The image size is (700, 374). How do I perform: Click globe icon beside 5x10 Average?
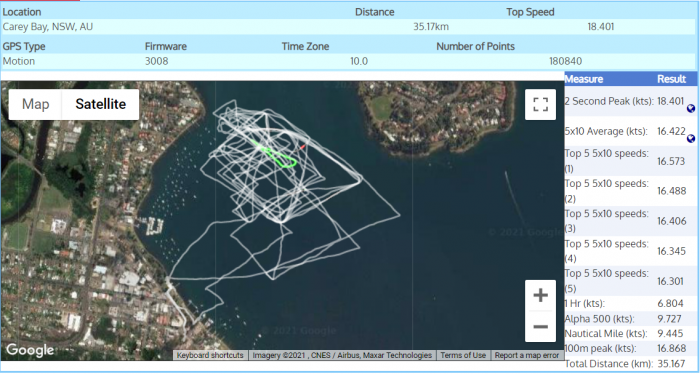click(691, 139)
